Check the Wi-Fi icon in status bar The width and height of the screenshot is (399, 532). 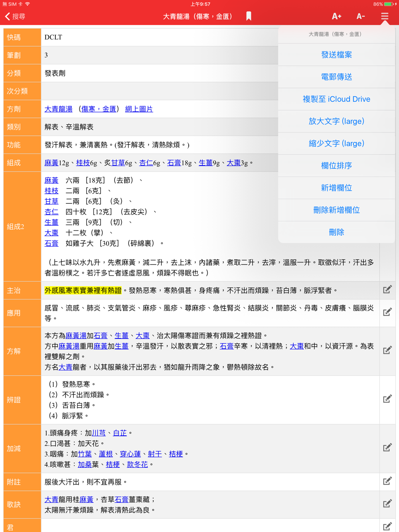coord(28,4)
